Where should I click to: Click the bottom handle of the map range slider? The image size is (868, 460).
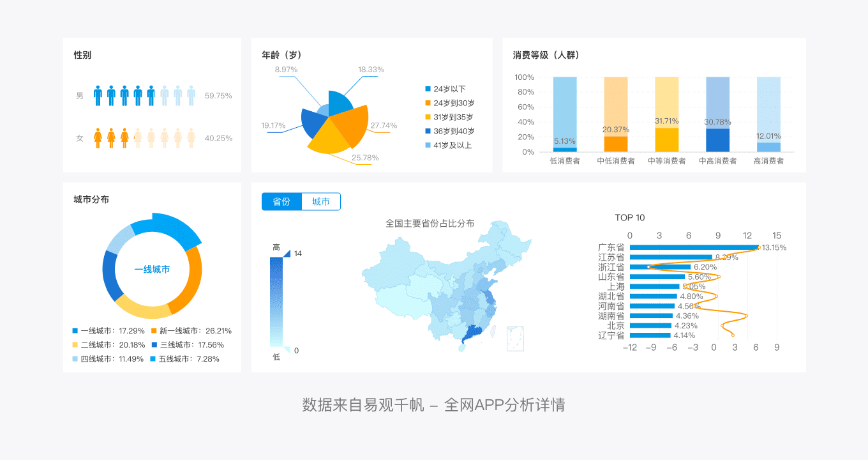coord(287,350)
